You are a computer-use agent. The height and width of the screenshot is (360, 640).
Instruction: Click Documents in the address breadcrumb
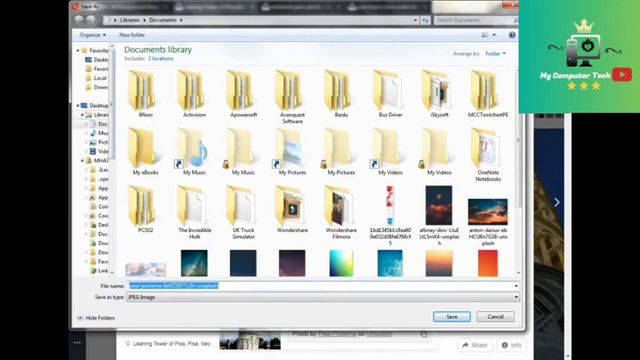[162, 20]
